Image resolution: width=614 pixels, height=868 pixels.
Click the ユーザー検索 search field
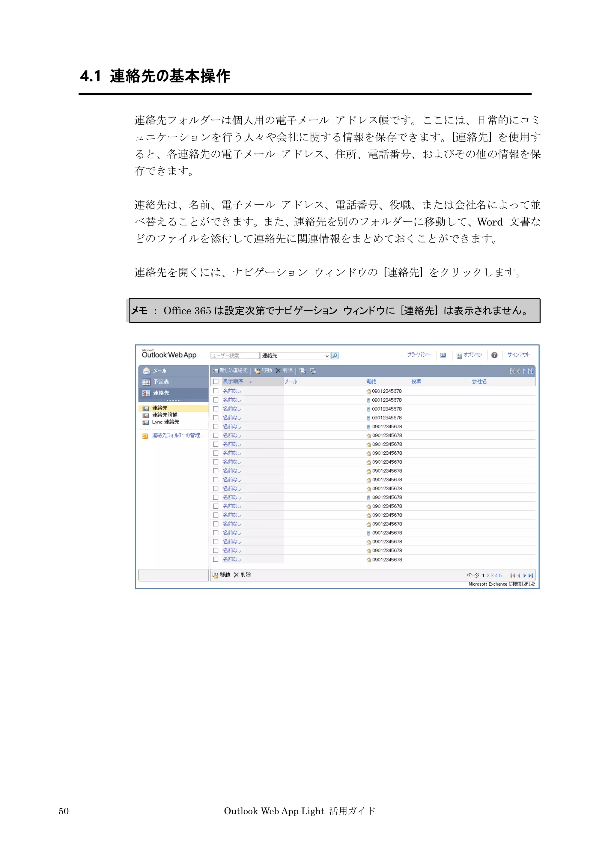tap(235, 356)
